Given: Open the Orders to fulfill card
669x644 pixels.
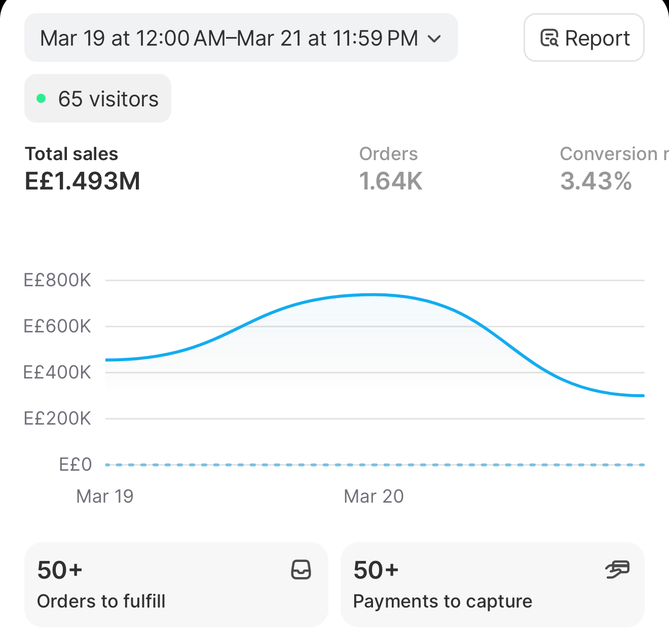Looking at the screenshot, I should click(x=176, y=585).
